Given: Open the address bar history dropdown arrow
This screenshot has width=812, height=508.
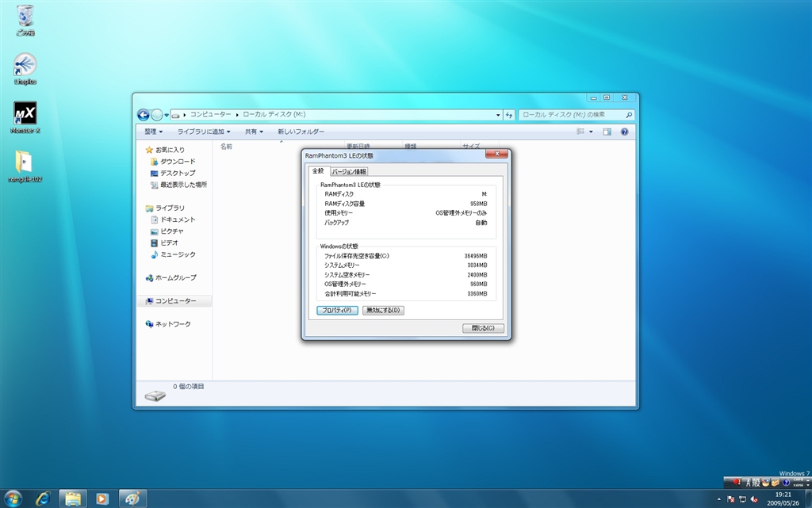Looking at the screenshot, I should tap(498, 115).
